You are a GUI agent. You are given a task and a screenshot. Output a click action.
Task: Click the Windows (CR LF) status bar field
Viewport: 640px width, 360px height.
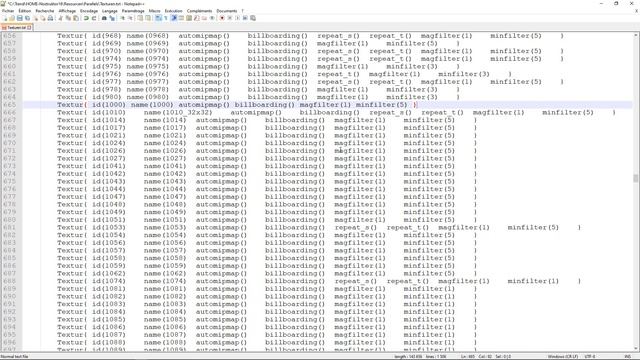click(x=562, y=357)
